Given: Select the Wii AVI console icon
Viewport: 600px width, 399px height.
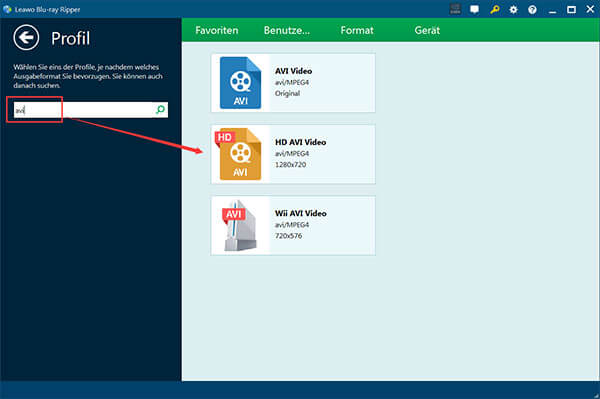Looking at the screenshot, I should tap(240, 225).
